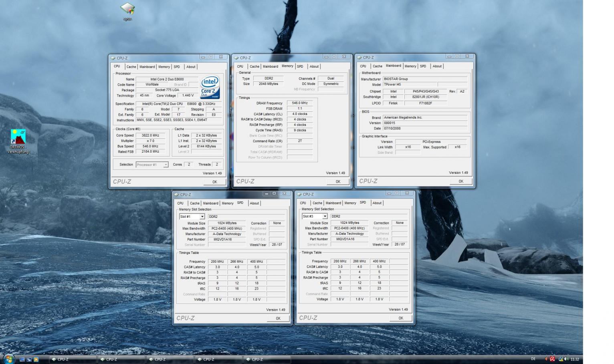Select the ORTHOS Verknüpfung desktop icon
Screen dimensions: 614x364
tap(18, 141)
